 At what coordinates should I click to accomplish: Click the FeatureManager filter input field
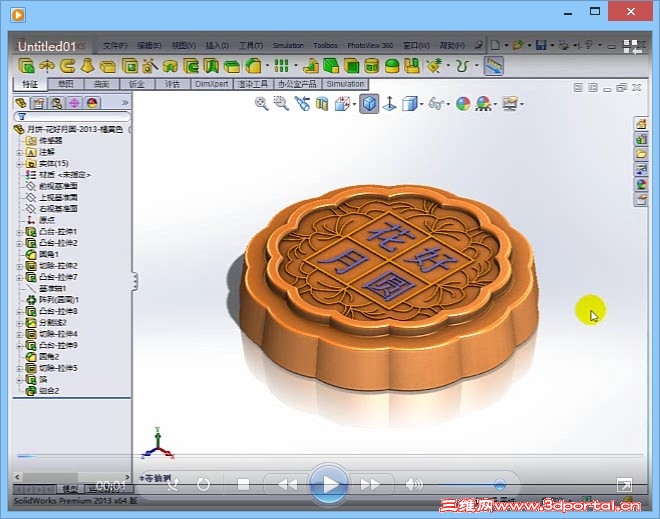[72, 117]
